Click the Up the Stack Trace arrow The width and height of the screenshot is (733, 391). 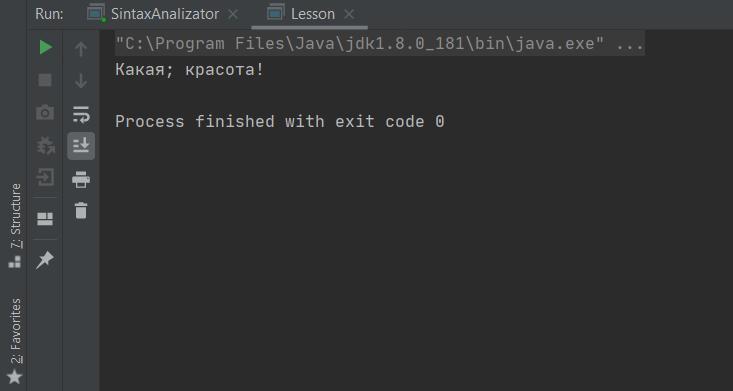[81, 49]
